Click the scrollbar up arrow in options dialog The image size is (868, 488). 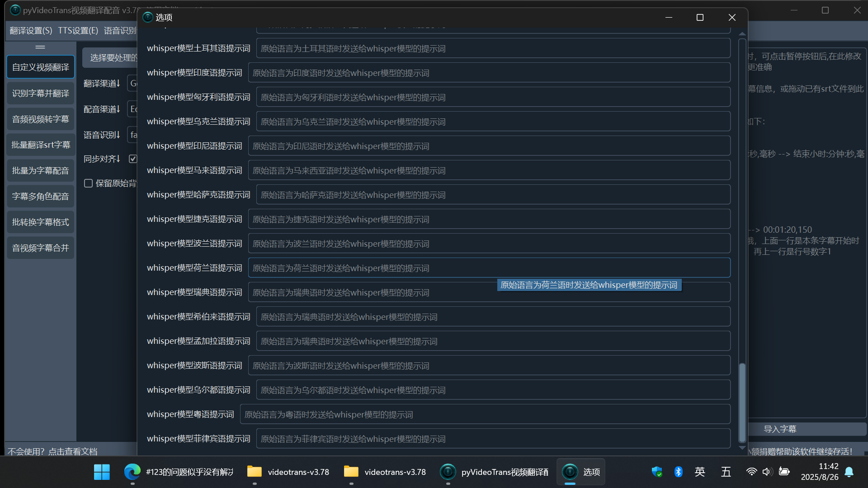point(742,34)
